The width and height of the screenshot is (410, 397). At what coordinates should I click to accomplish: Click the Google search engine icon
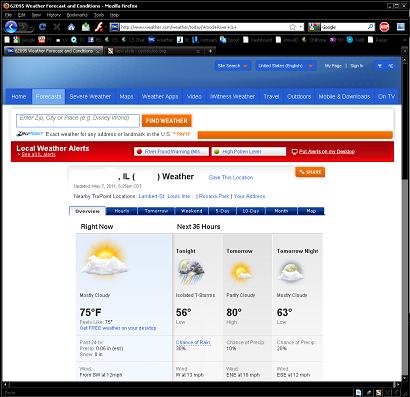click(314, 27)
